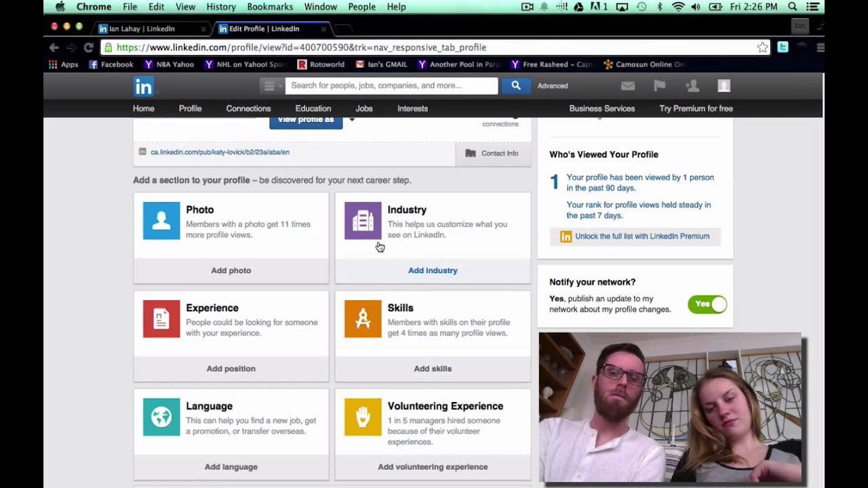Open the LinkedIn messages envelope icon
This screenshot has width=868, height=488.
(628, 85)
